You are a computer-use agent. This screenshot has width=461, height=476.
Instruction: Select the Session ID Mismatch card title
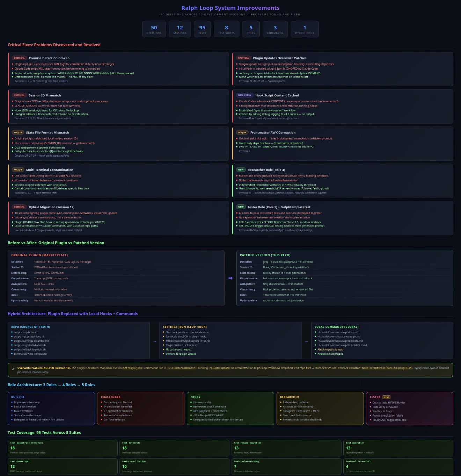(x=45, y=95)
